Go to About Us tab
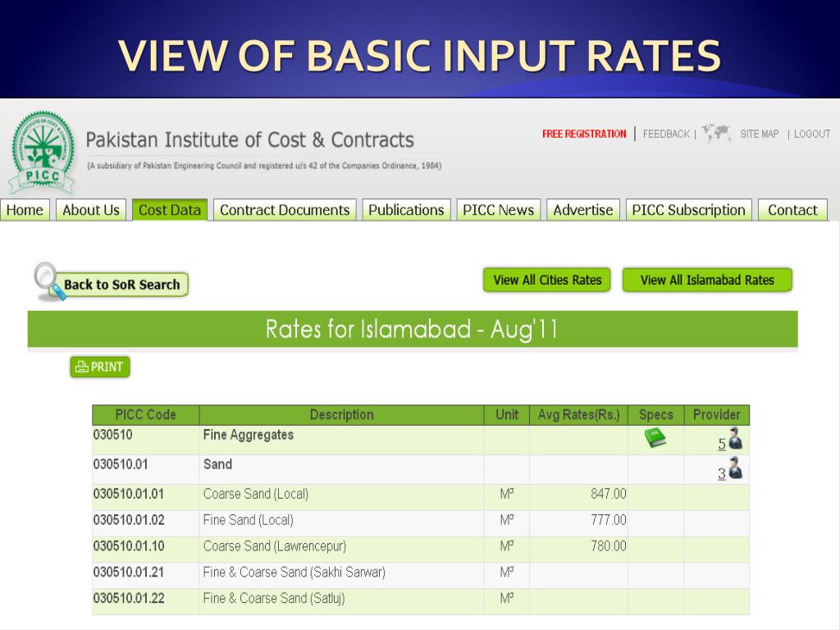The width and height of the screenshot is (840, 630). tap(91, 210)
